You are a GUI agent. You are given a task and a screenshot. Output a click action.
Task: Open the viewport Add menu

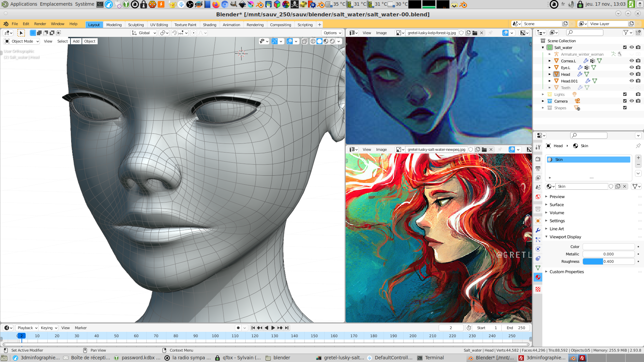(x=76, y=41)
